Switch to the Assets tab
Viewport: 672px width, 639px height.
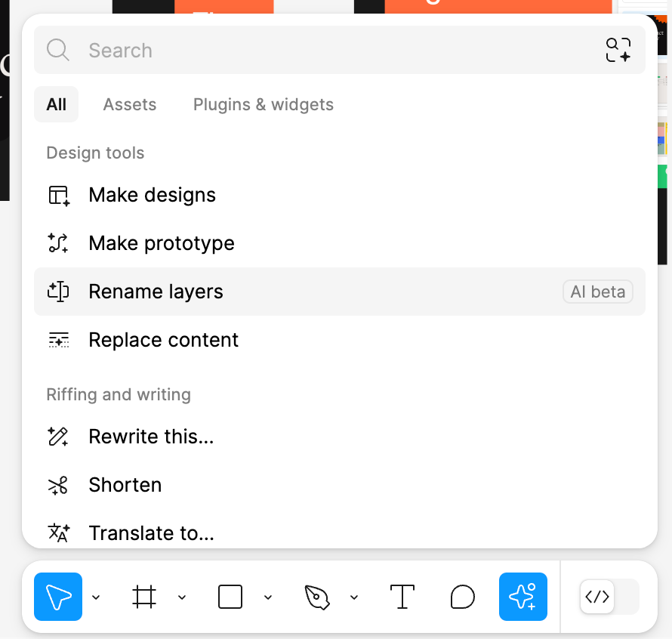pos(130,104)
